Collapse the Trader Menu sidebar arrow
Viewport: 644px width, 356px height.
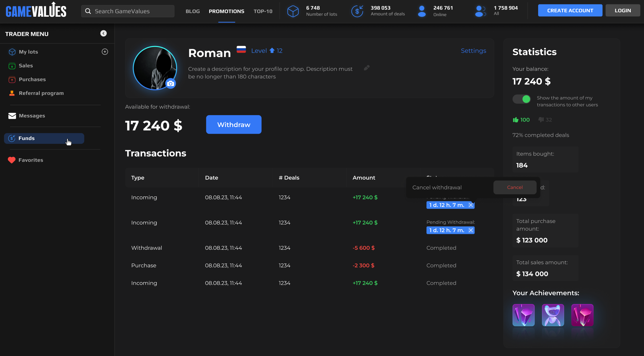103,33
